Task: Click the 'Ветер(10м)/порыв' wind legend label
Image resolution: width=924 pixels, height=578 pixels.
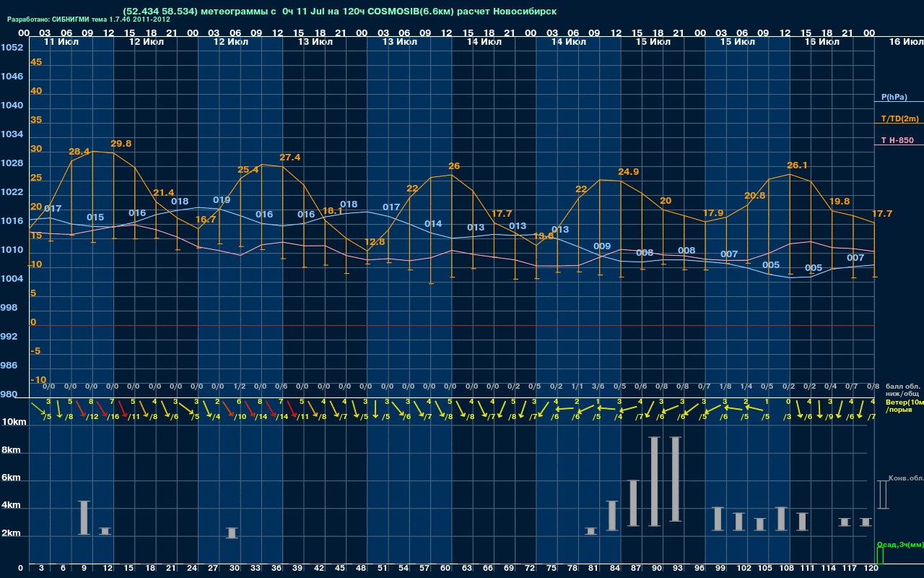Action: [905, 405]
